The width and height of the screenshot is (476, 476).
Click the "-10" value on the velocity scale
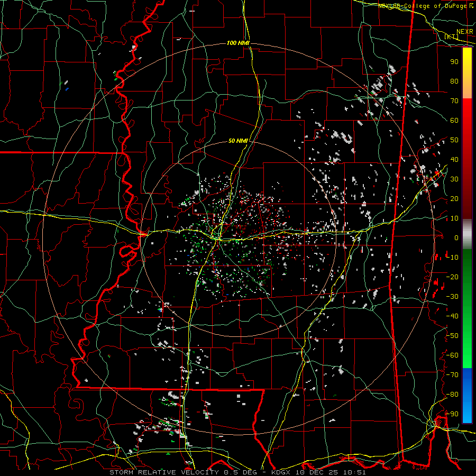coord(453,258)
